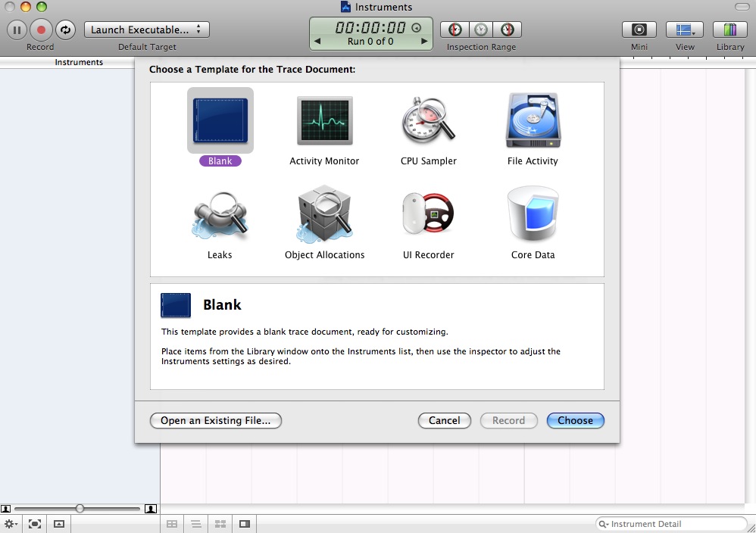This screenshot has width=756, height=533.
Task: Go to previous run with left arrow
Action: 317,42
